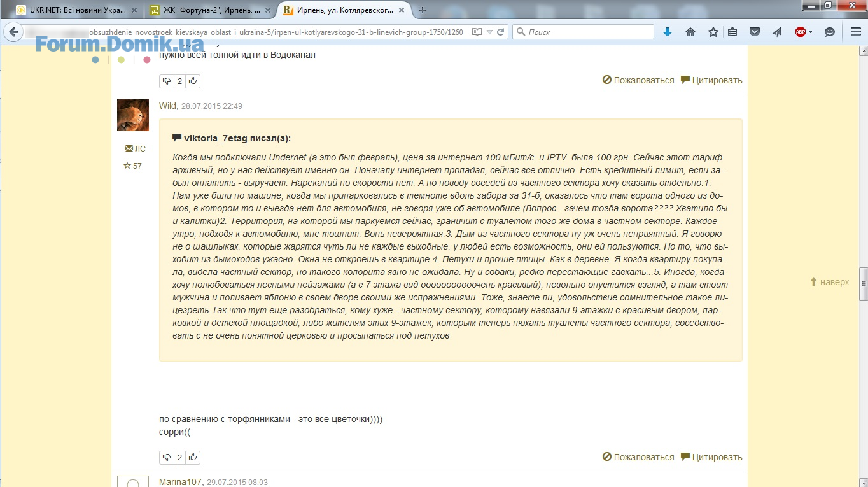Focus the Поиск search field
This screenshot has width=868, height=487.
(583, 32)
